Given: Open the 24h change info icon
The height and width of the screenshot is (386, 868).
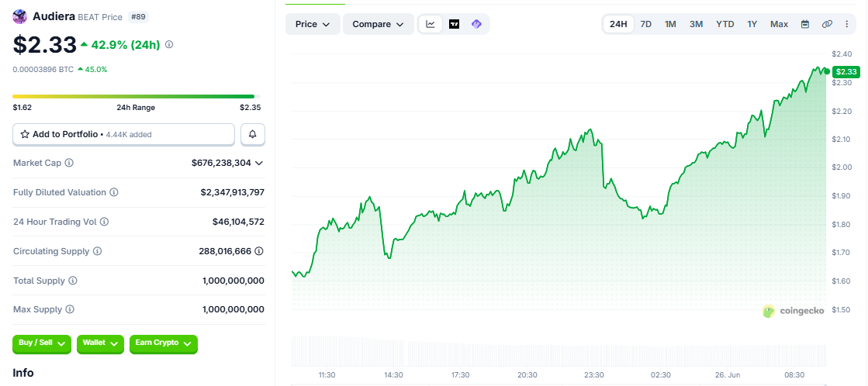Looking at the screenshot, I should tap(169, 44).
